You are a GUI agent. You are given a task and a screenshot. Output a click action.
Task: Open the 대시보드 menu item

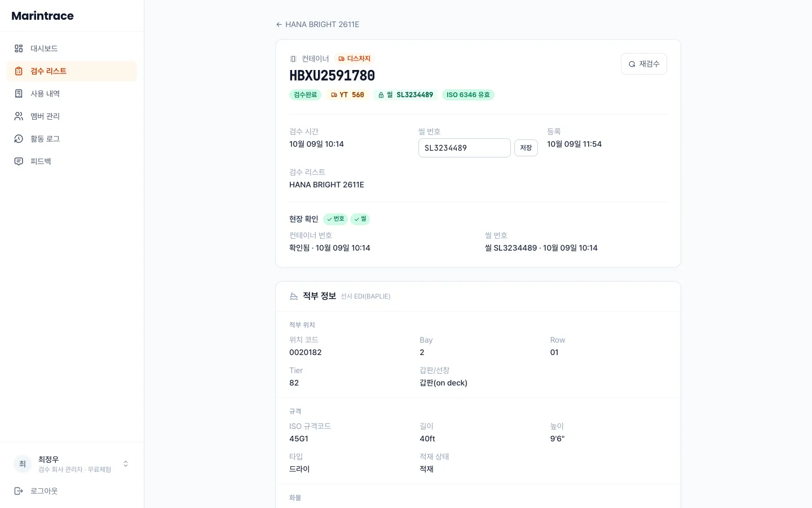72,49
